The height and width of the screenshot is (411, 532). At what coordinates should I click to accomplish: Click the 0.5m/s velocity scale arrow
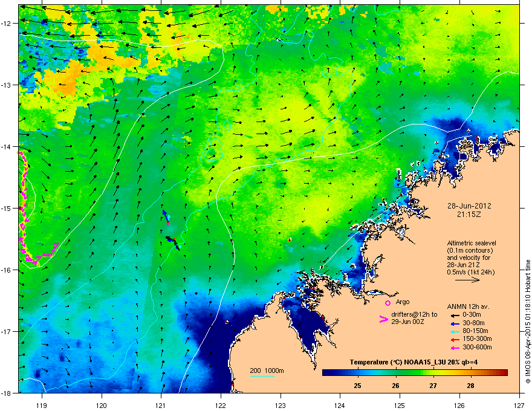click(467, 280)
